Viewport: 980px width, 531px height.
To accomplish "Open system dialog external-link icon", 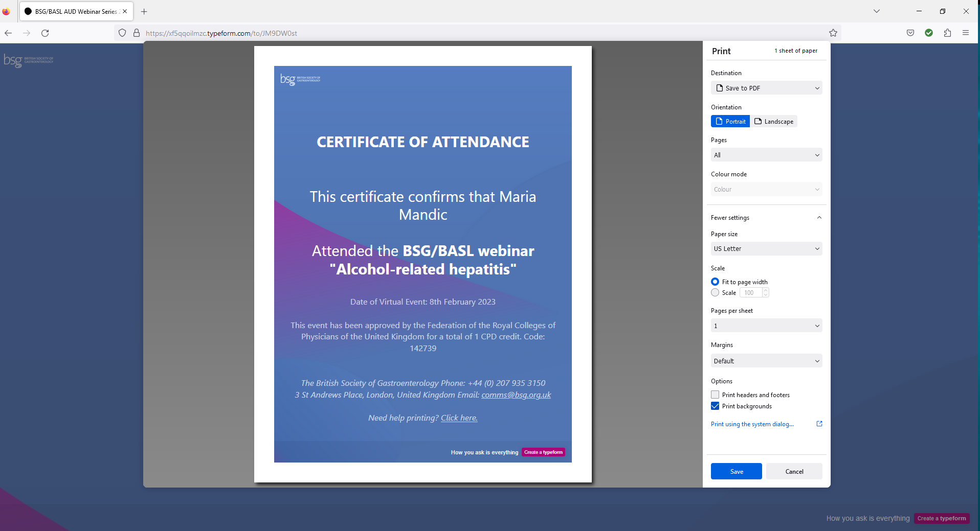I will click(819, 424).
